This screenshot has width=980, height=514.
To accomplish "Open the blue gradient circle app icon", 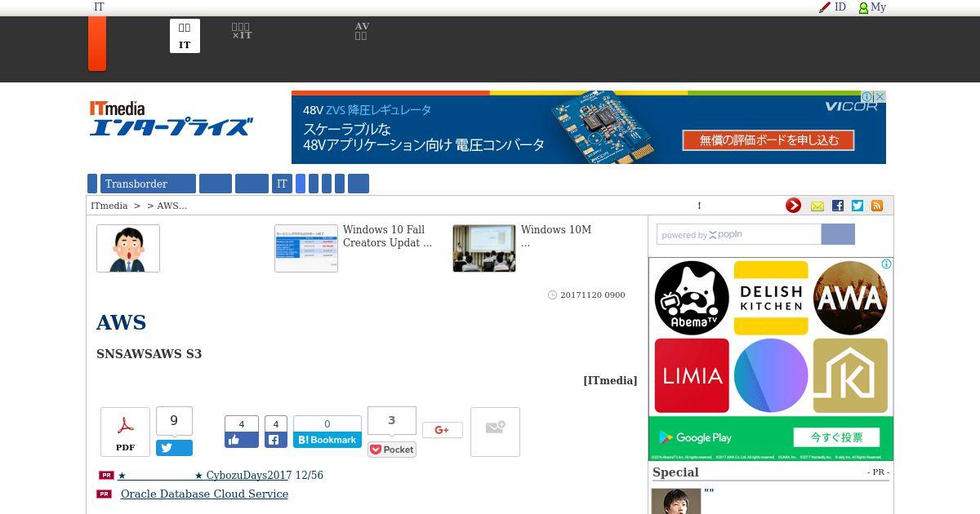I will (x=771, y=375).
